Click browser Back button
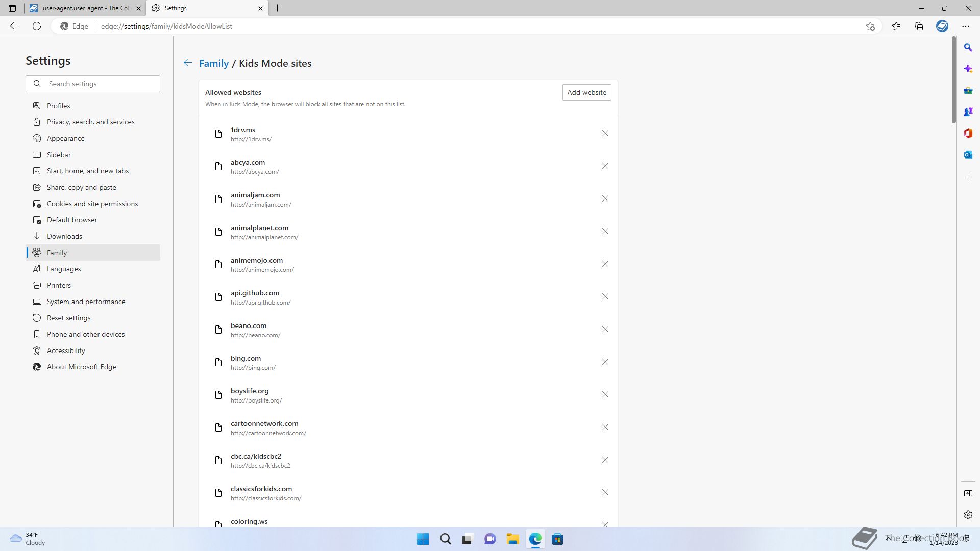This screenshot has width=980, height=551. point(14,26)
